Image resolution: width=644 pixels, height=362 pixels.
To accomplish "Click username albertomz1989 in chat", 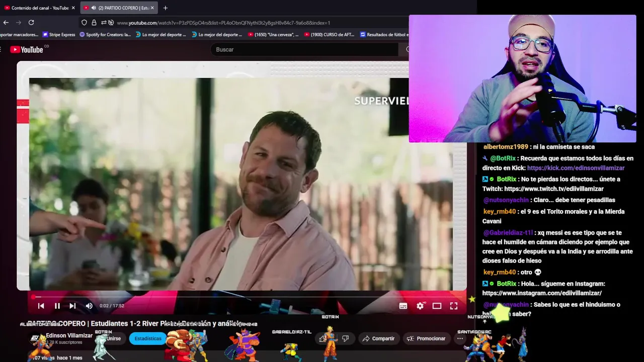I will [506, 147].
